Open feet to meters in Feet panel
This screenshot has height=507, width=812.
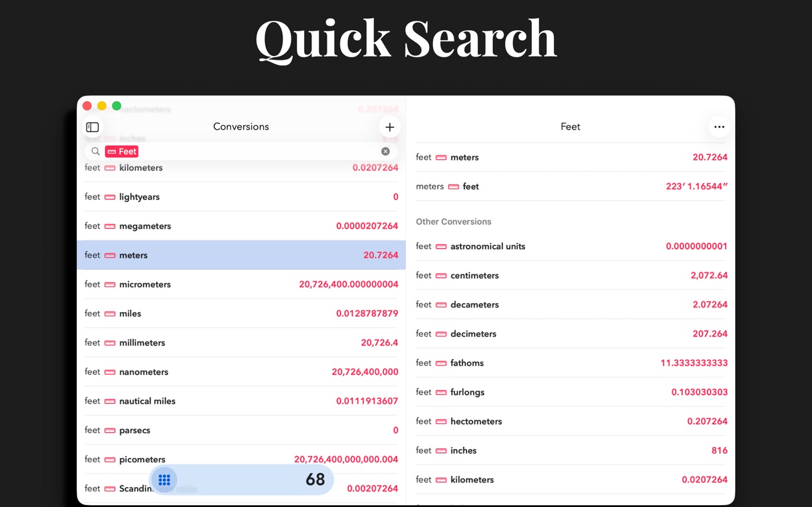[572, 157]
